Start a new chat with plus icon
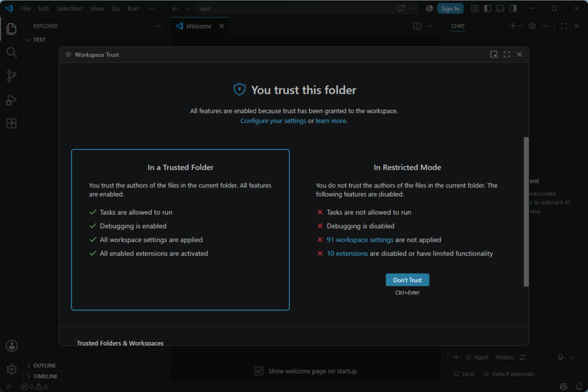 [x=512, y=26]
